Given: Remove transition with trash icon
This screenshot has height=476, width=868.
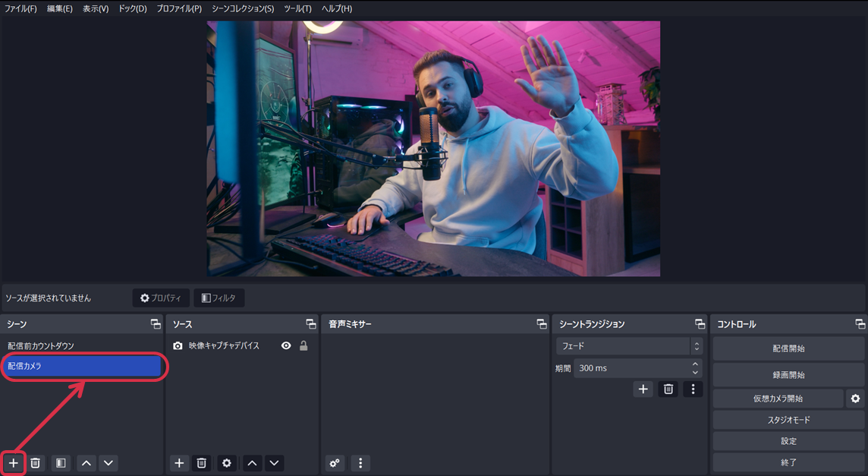Looking at the screenshot, I should (668, 389).
